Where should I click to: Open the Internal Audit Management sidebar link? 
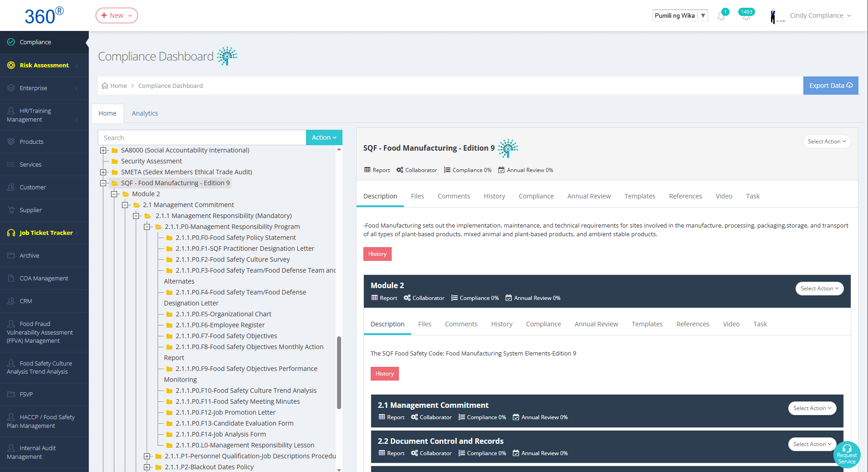pos(44,452)
